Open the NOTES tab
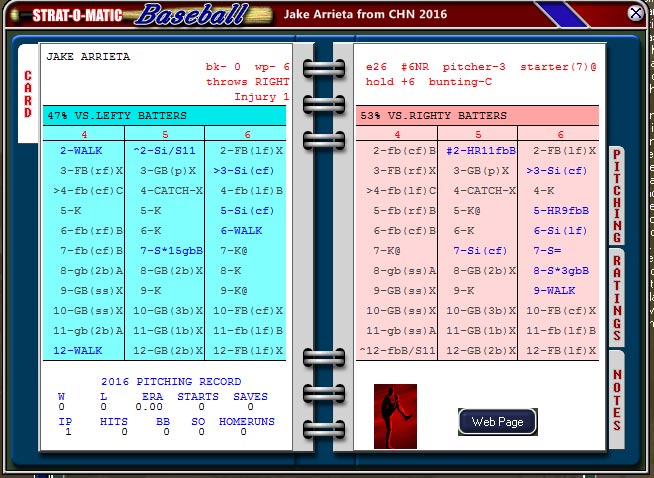 [x=617, y=400]
